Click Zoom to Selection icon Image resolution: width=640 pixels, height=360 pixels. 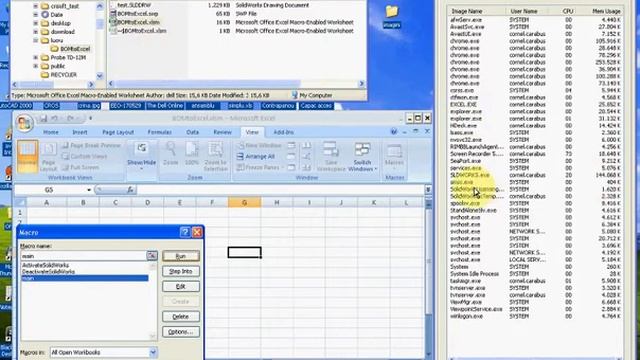[x=215, y=157]
